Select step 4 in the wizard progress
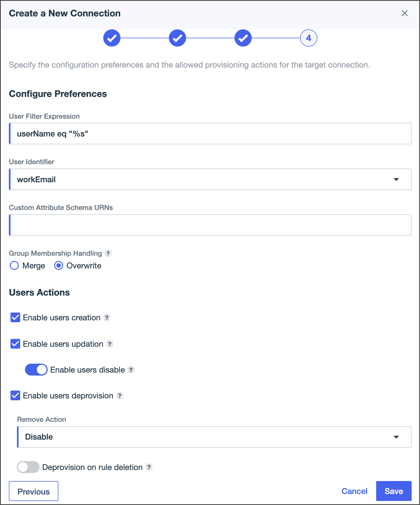 [x=309, y=38]
